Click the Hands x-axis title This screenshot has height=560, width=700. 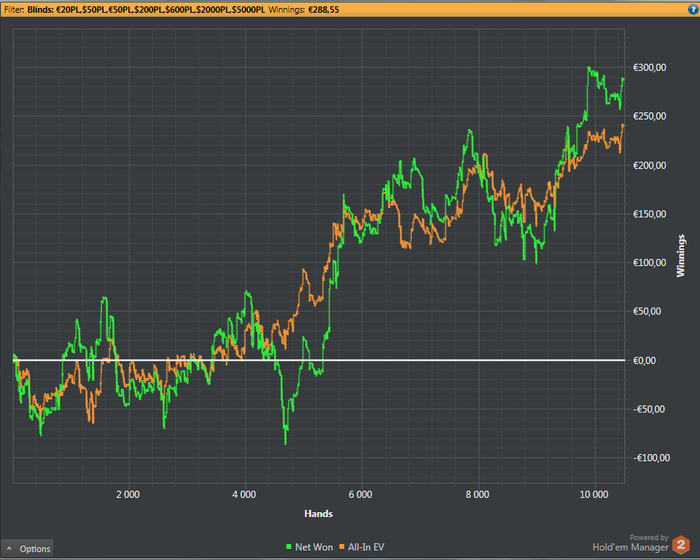pos(318,514)
